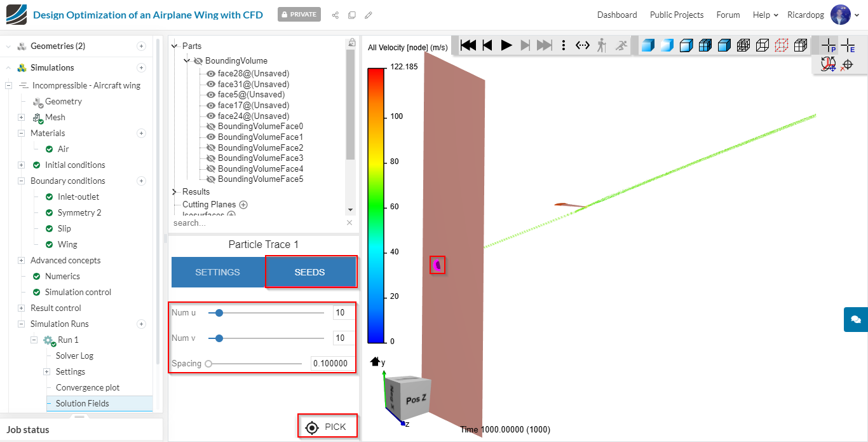Jump to last animation frame
868x442 pixels.
pyautogui.click(x=545, y=45)
